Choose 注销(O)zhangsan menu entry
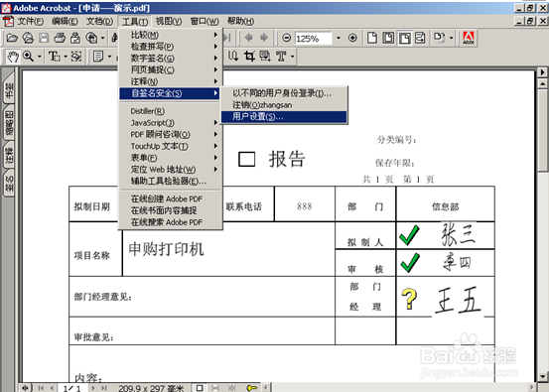 click(284, 105)
